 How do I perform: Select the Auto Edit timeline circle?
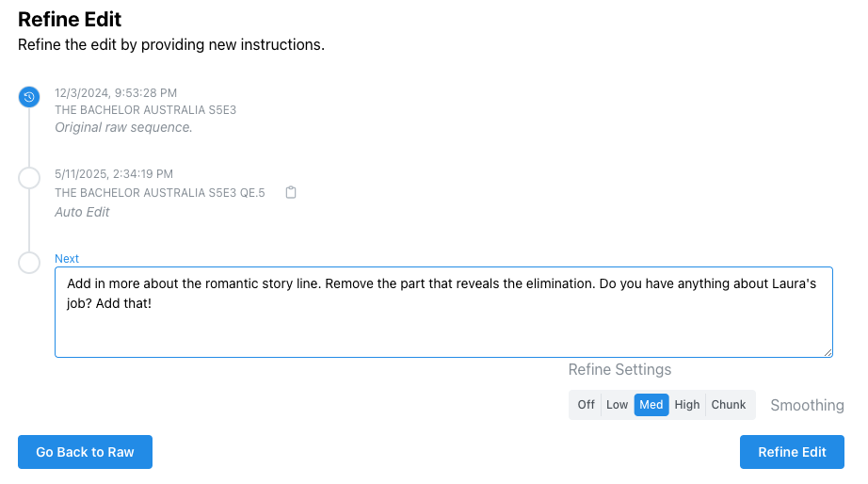tap(29, 178)
